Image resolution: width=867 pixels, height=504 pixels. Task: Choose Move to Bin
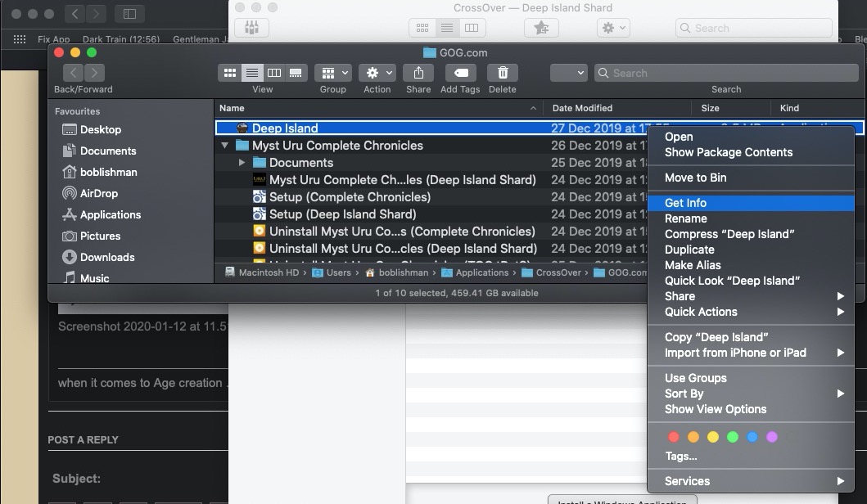[751, 178]
